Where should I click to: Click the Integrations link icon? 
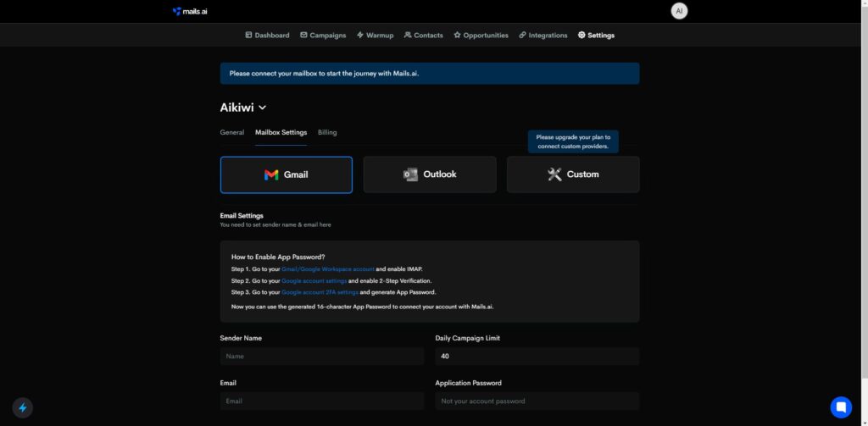pyautogui.click(x=522, y=35)
